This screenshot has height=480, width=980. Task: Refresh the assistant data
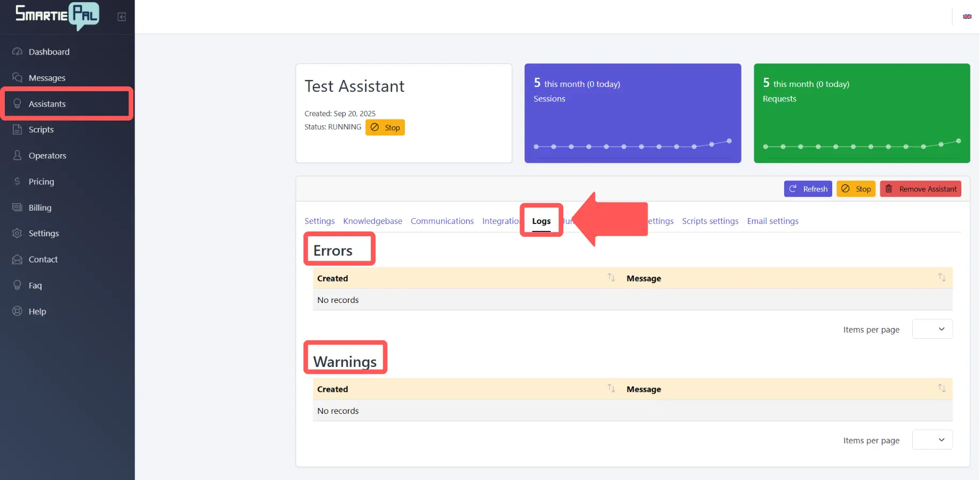[x=808, y=188]
